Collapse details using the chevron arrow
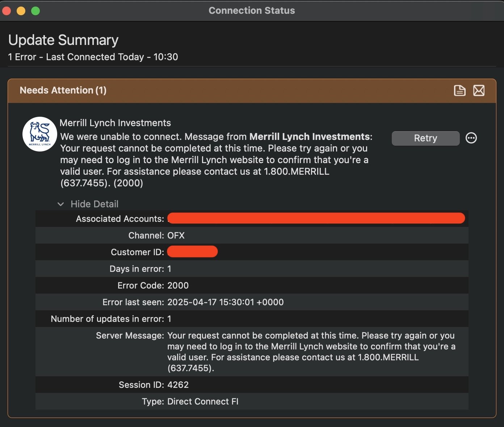Image resolution: width=504 pixels, height=427 pixels. 61,204
